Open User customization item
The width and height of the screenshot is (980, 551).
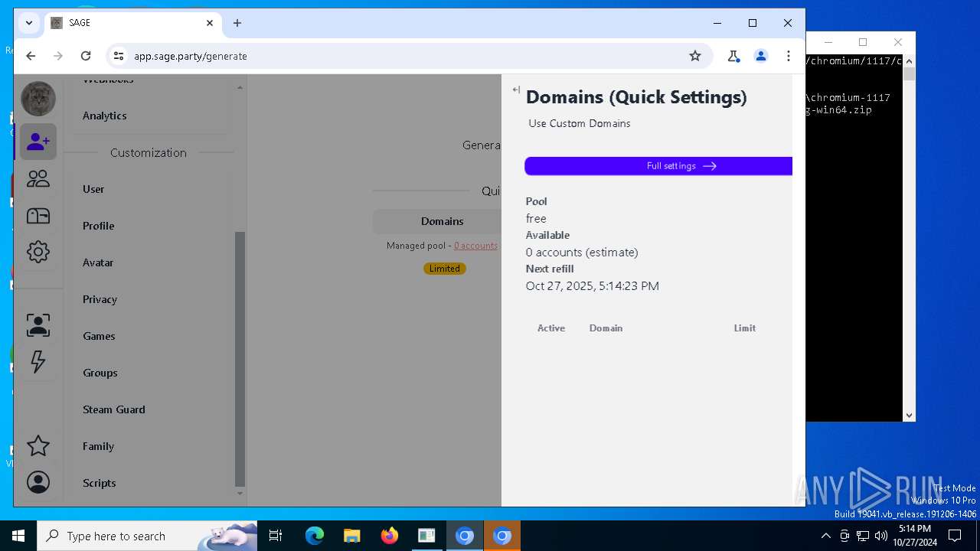(x=93, y=189)
